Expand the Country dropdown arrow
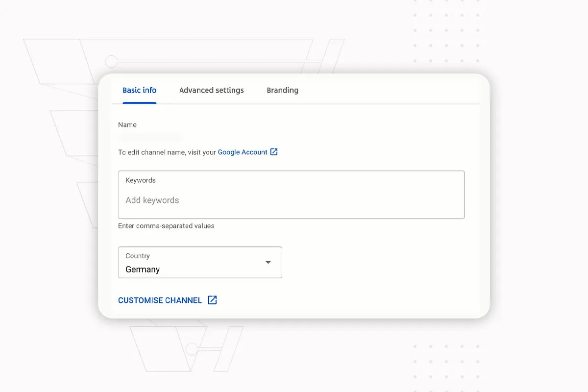This screenshot has width=588, height=392. point(268,263)
